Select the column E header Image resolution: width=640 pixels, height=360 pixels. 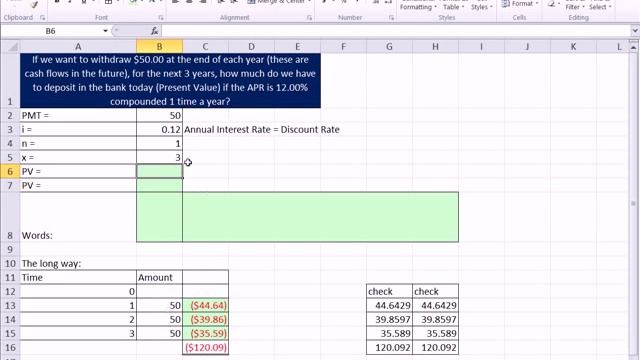[x=298, y=47]
